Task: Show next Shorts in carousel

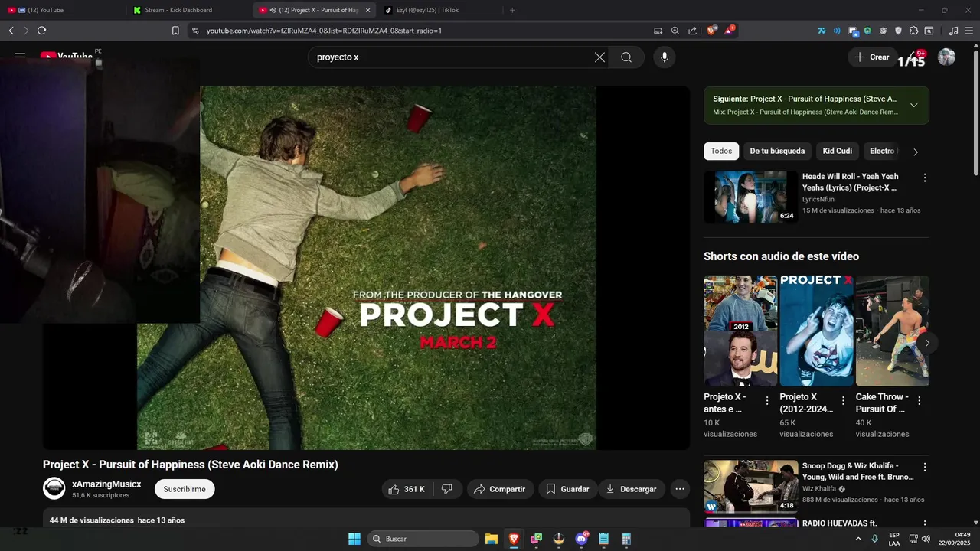Action: 926,342
